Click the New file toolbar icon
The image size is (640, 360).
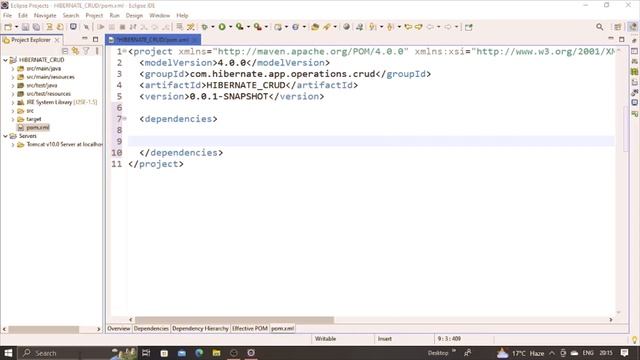7,27
